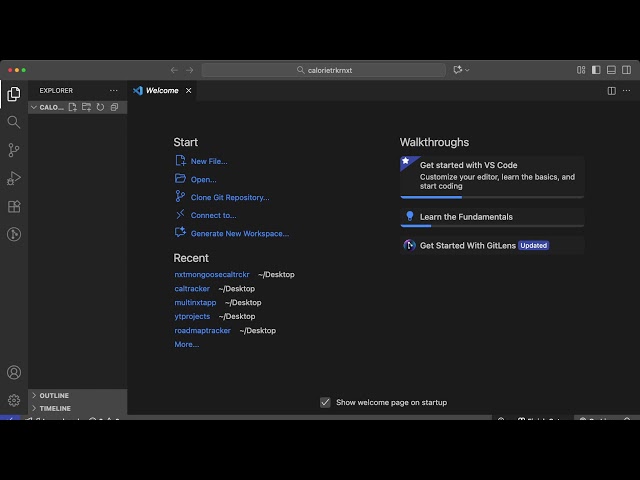Uncheck Show welcome page on startup
The width and height of the screenshot is (640, 480).
[x=325, y=402]
